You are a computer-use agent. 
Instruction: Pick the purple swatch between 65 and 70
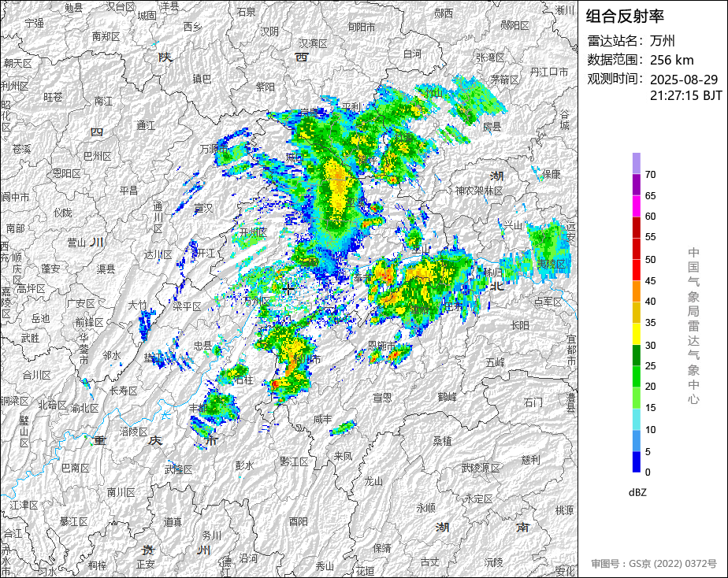636,184
